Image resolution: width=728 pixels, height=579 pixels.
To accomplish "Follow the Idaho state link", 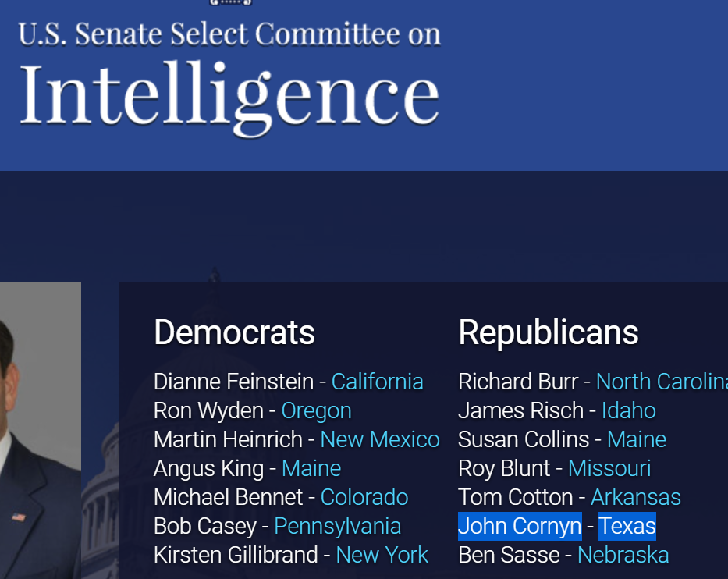I will pos(628,410).
